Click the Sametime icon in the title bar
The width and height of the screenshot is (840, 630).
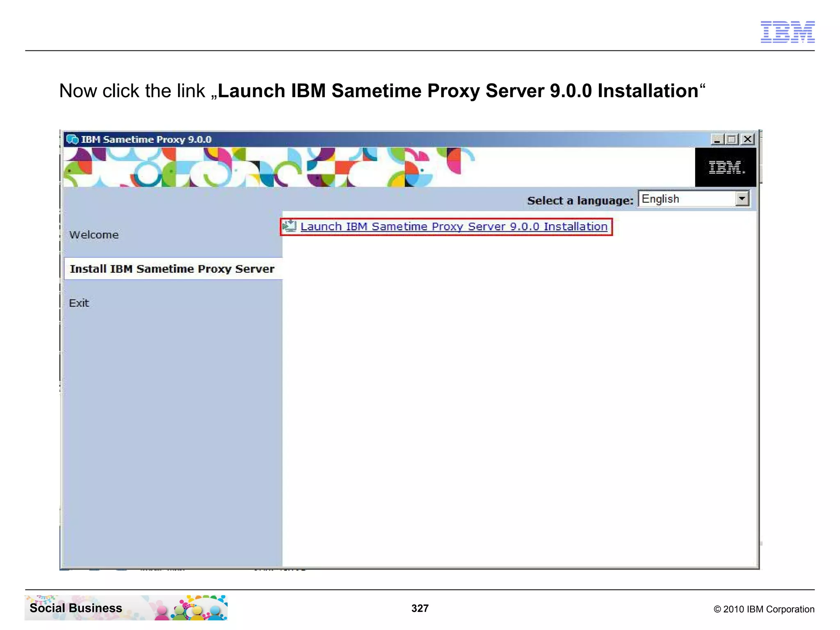tap(72, 139)
